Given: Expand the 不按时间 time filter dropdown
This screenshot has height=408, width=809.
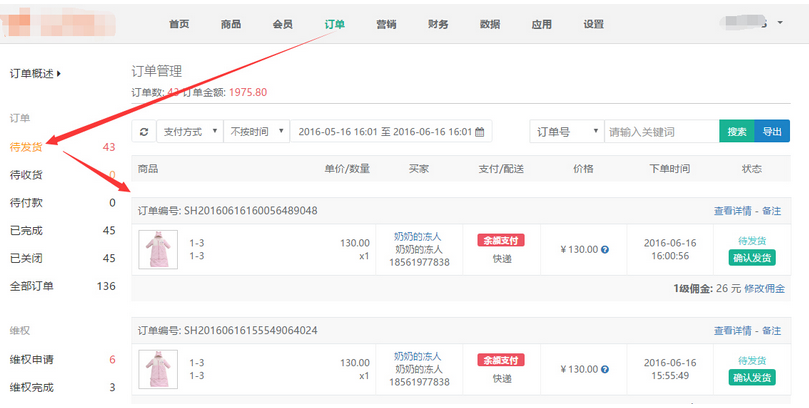Looking at the screenshot, I should point(257,132).
